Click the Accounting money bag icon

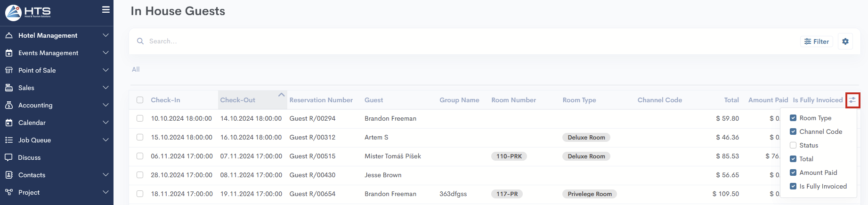(9, 105)
